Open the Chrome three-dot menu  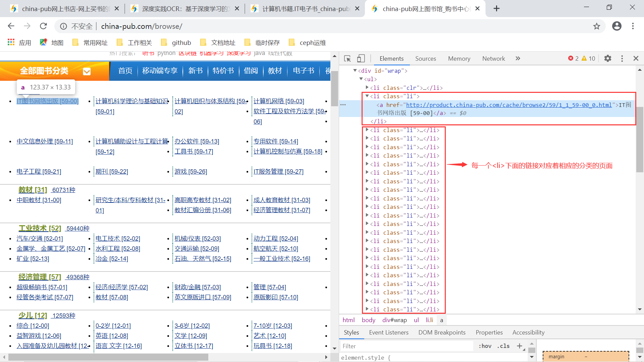pos(633,26)
